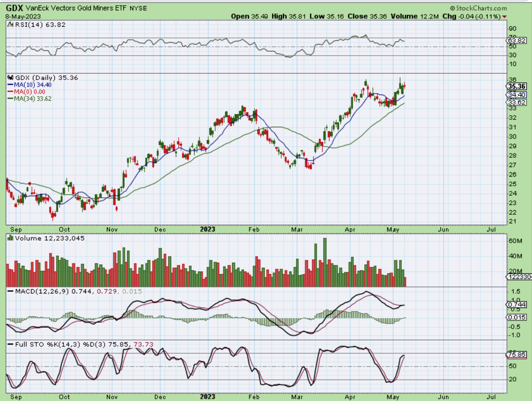Select the GDX ticker symbol in the header
The width and height of the screenshot is (532, 401).
point(15,8)
